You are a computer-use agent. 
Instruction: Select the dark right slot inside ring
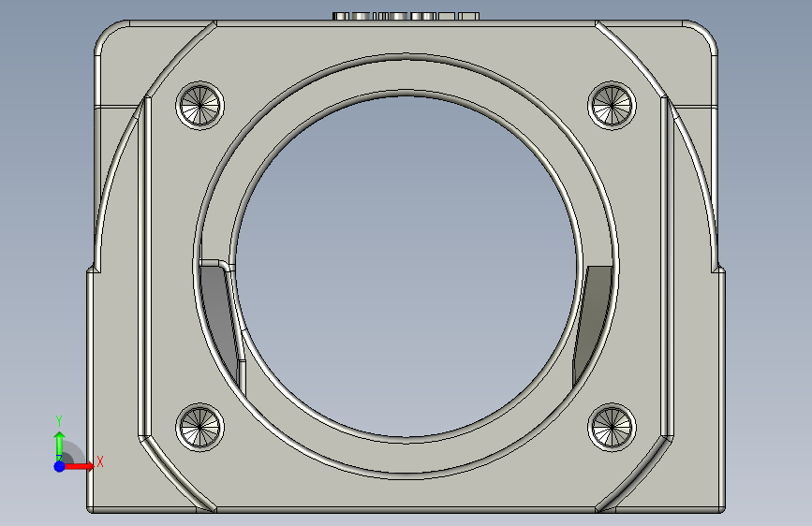pyautogui.click(x=592, y=324)
